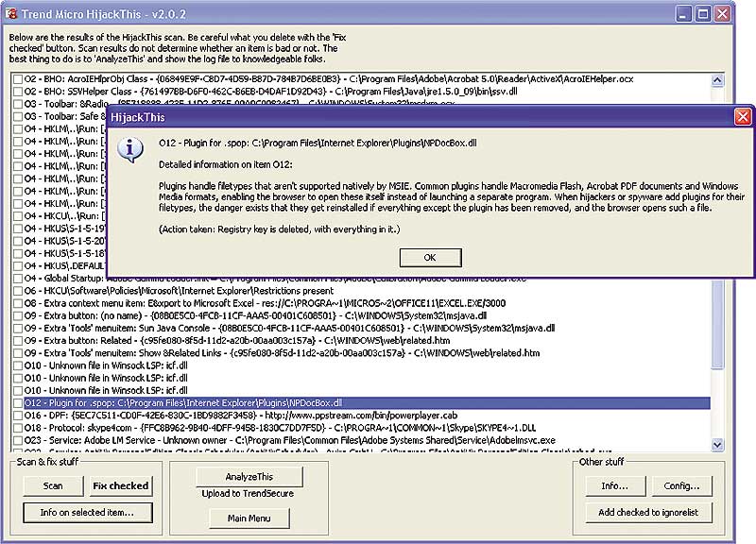Click the info bubble icon in the dialog
Viewport: 756px width, 544px height.
(x=130, y=150)
